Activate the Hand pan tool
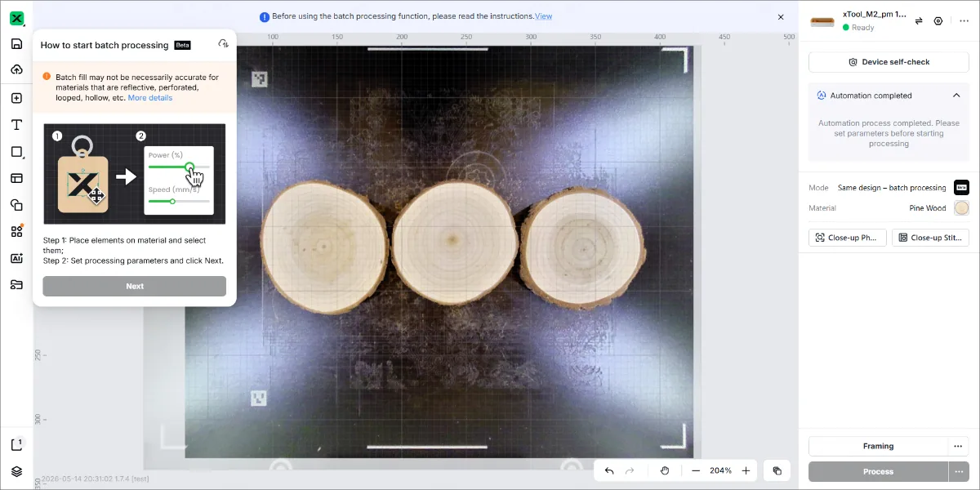This screenshot has height=490, width=980. tap(665, 470)
